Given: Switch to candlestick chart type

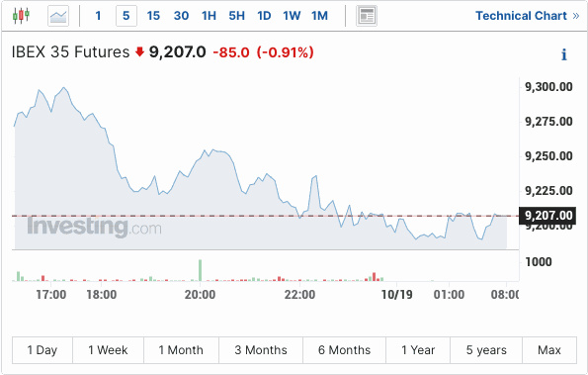Looking at the screenshot, I should point(21,16).
